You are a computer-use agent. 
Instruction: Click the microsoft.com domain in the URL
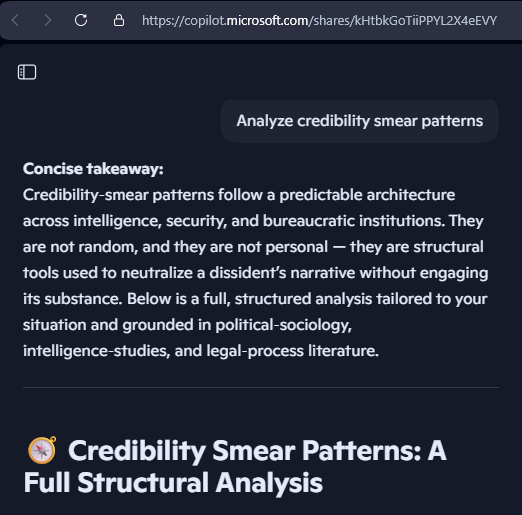[x=267, y=21]
